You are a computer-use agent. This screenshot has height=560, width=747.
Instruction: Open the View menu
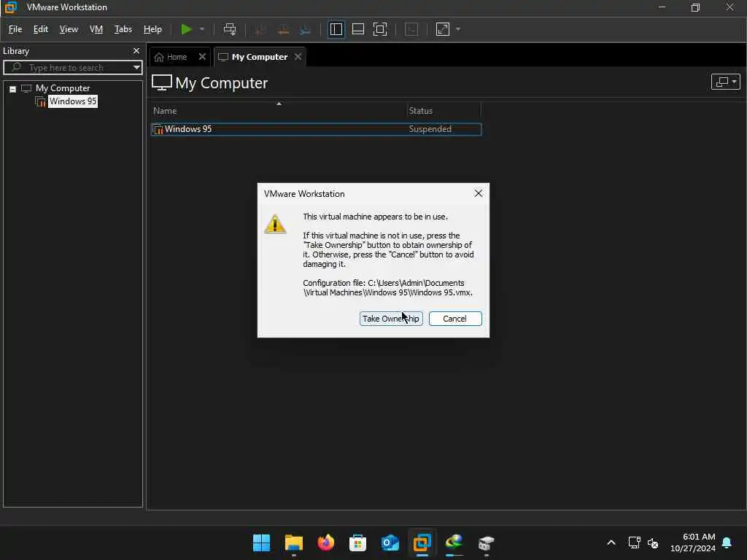[69, 29]
